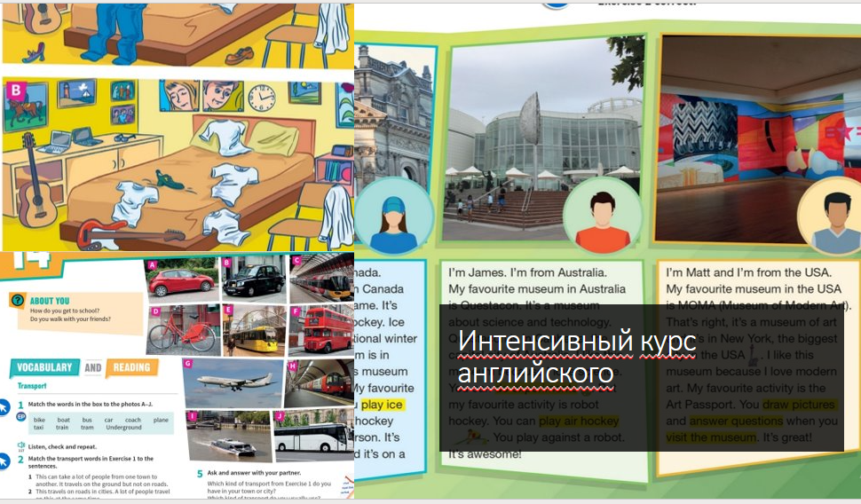Viewport: 861px width, 504px height.
Task: Select photo A of the red car
Action: click(182, 280)
